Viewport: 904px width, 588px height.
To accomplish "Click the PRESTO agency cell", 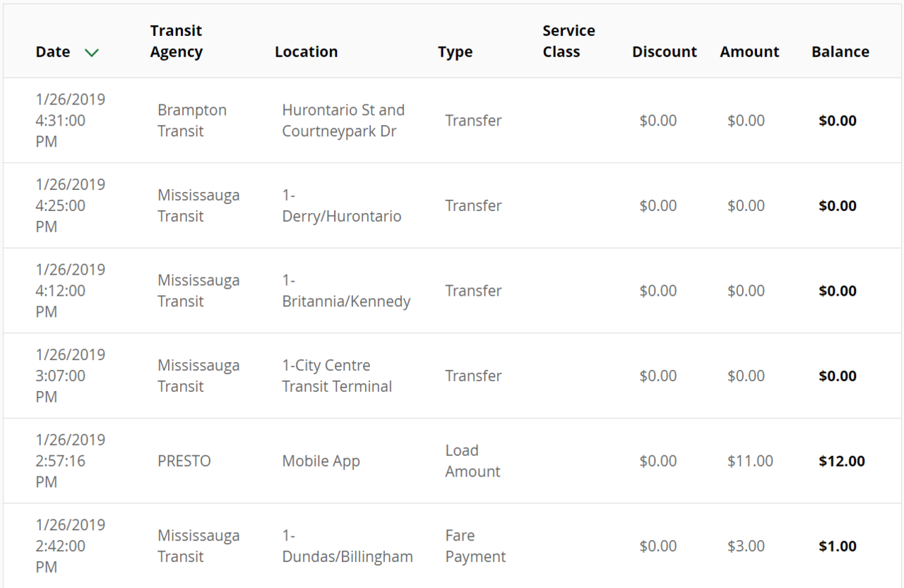I will 184,461.
